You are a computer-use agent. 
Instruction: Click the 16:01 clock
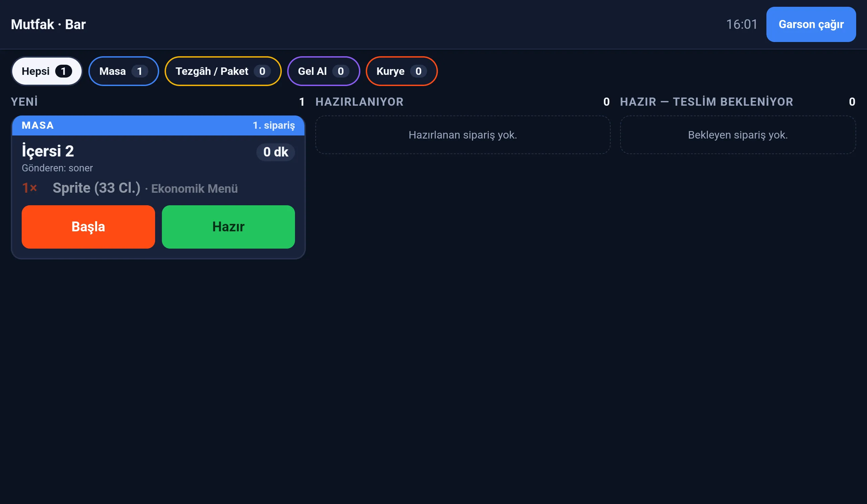point(742,24)
